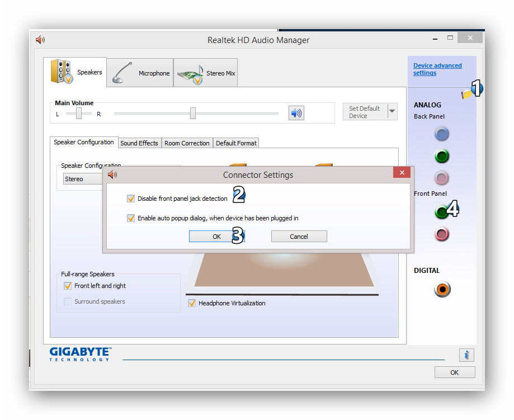Open the Default Format tab
This screenshot has width=514, height=420.
tap(236, 143)
